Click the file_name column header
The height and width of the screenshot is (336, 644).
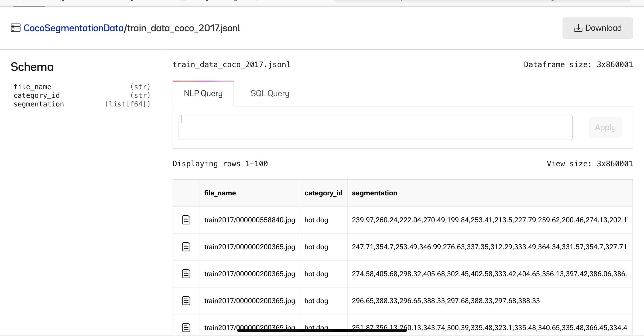coord(220,193)
